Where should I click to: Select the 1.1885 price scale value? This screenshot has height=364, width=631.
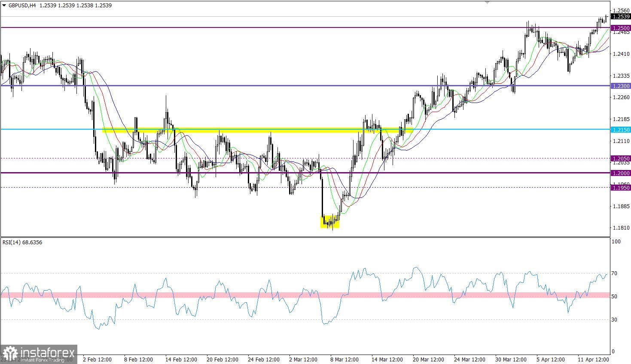click(x=621, y=206)
